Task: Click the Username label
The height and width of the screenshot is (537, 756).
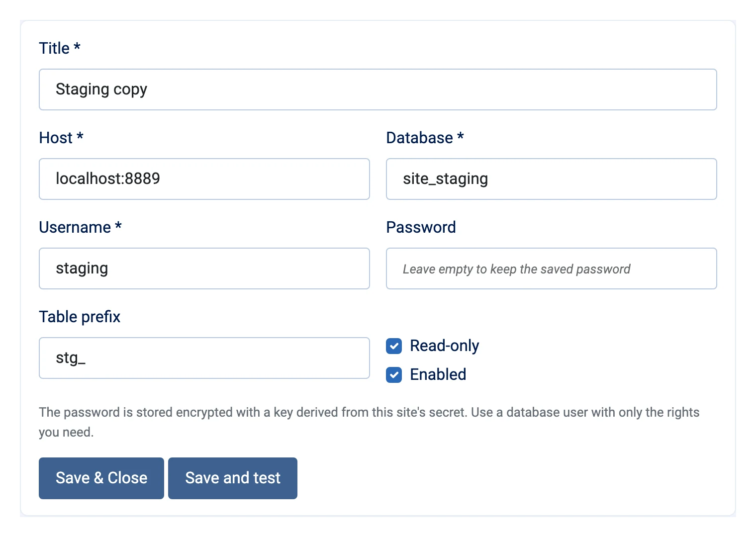Action: tap(81, 227)
